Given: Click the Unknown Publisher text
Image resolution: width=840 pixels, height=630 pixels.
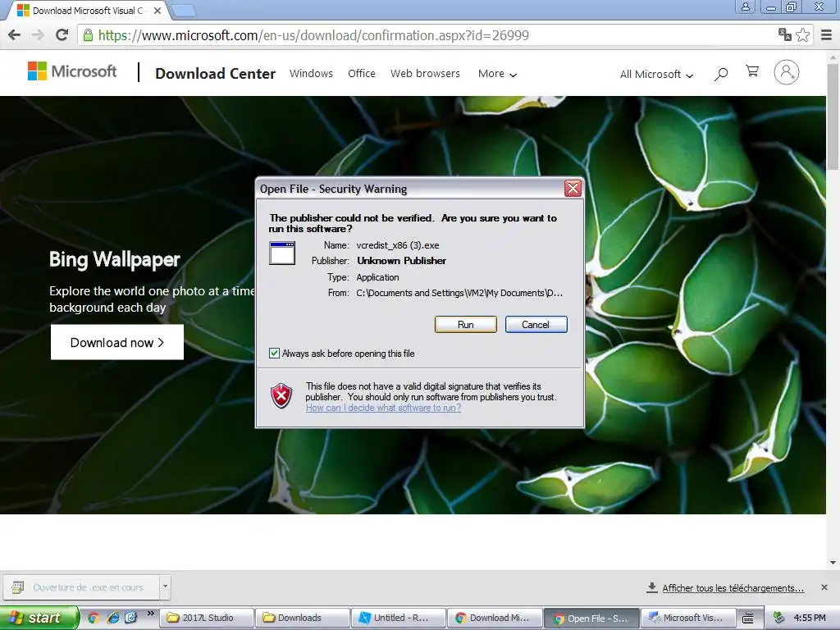Looking at the screenshot, I should pos(401,261).
